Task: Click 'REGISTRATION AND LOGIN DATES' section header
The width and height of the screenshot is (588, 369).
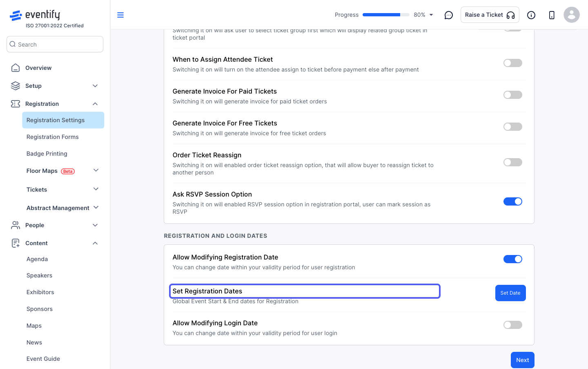Action: [x=216, y=236]
